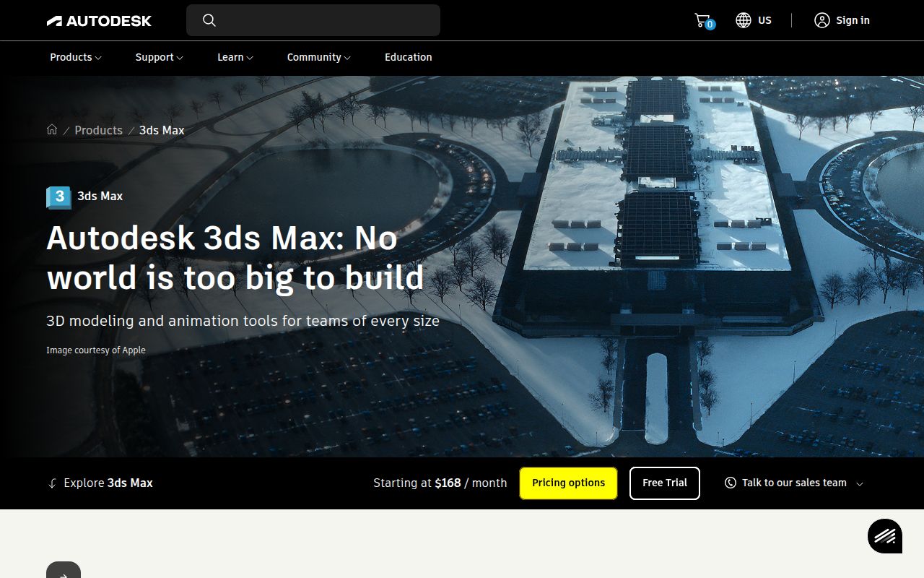
Task: Click the arrow icon in the lower section
Action: click(64, 571)
